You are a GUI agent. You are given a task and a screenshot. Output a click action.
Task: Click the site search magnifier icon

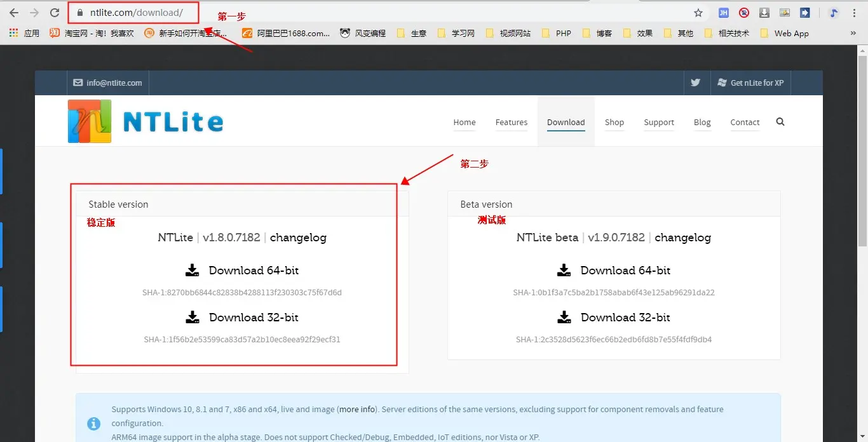pyautogui.click(x=780, y=121)
